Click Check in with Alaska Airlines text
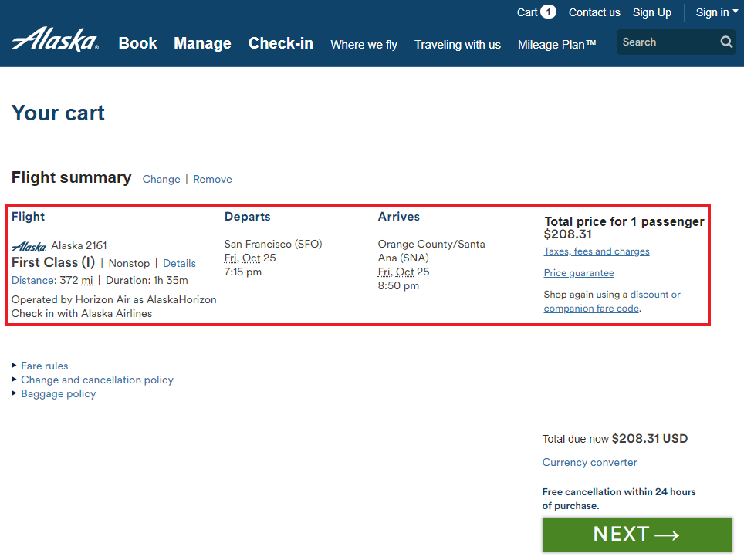Image resolution: width=744 pixels, height=560 pixels. pos(82,313)
